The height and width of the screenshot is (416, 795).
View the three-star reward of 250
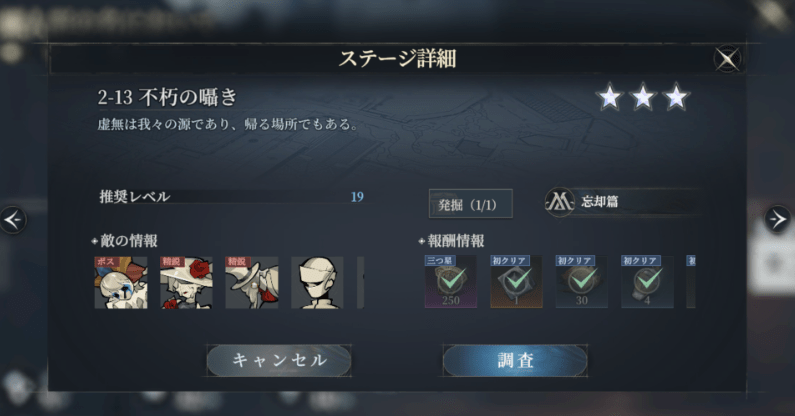[x=451, y=282]
